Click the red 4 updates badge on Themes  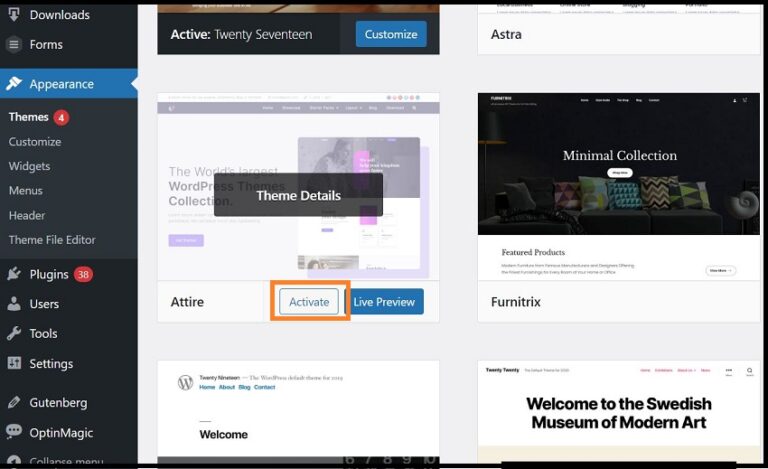tap(61, 117)
